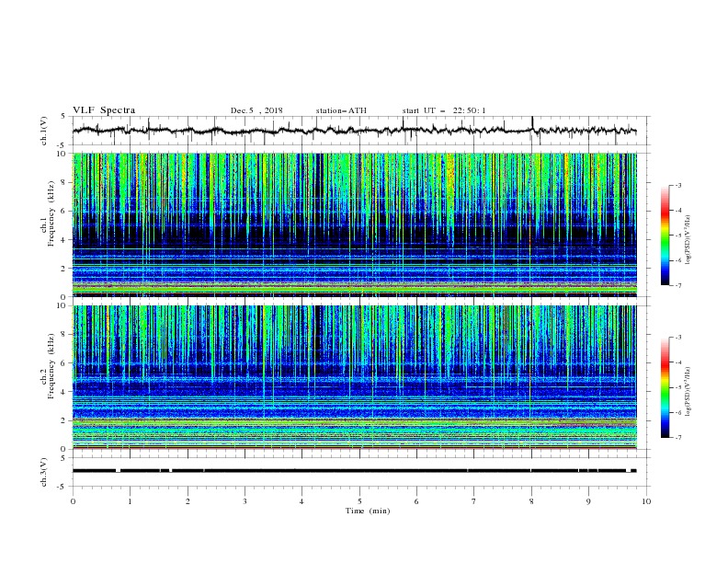Screen dimensions: 728x563
Task: Click the "-3" label on upper colorbar
Action: tap(678, 185)
